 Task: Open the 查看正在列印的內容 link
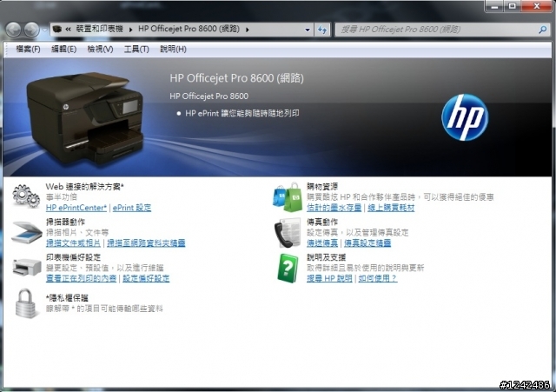81,278
